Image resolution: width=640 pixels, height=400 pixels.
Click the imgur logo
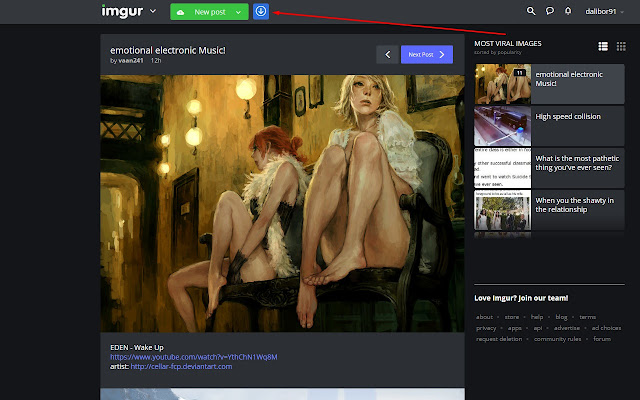click(122, 11)
